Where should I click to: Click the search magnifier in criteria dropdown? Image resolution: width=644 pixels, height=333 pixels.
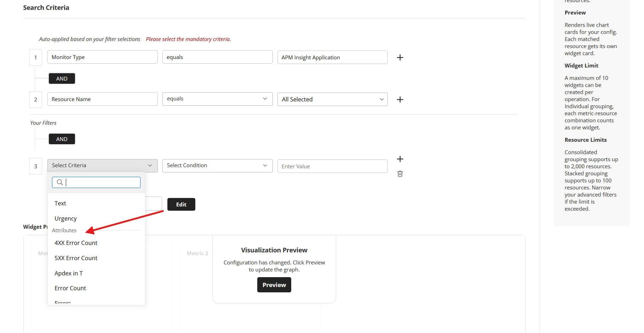[x=60, y=182]
